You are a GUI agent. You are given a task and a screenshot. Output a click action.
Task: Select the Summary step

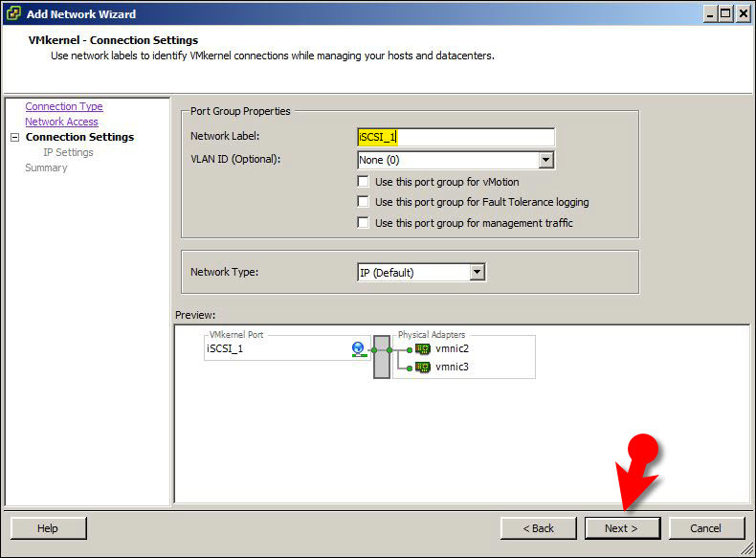[46, 167]
